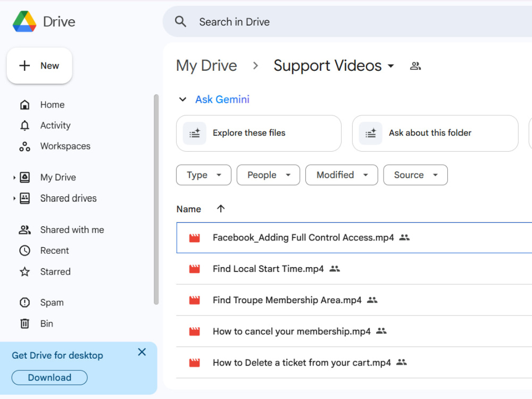Click the shared folder people icon
This screenshot has width=532, height=399.
(415, 66)
